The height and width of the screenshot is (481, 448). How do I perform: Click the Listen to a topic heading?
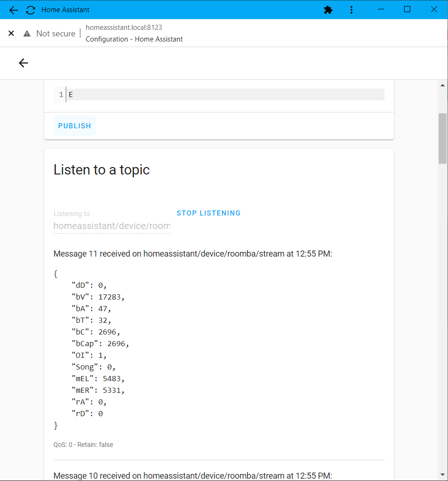(102, 170)
